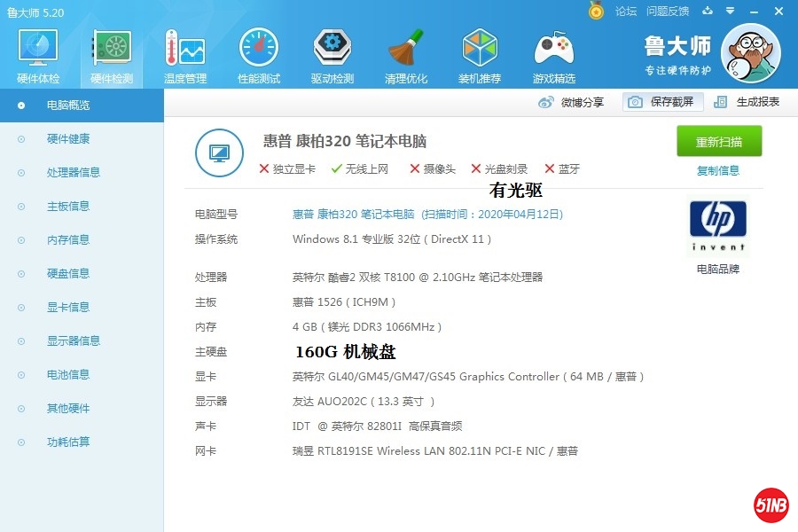Click the 惠普 康柏320 computer model link

pos(353,215)
